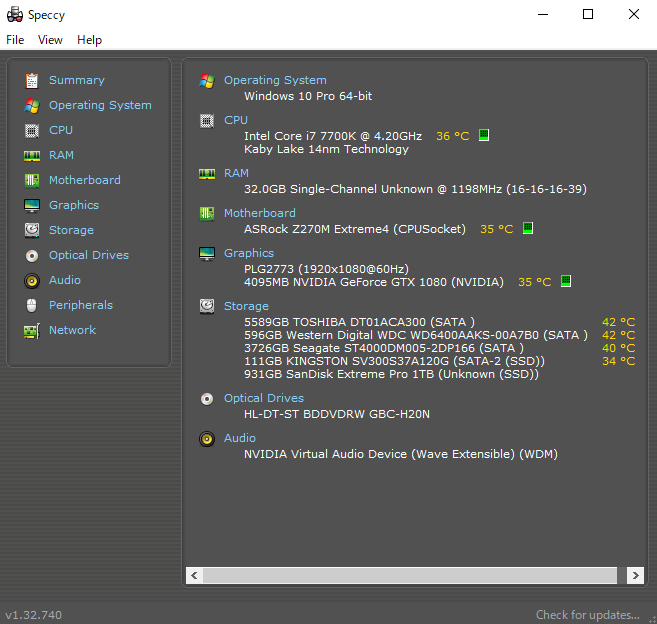657x624 pixels.
Task: Select the Storage drive icon in sidebar
Action: 32,230
